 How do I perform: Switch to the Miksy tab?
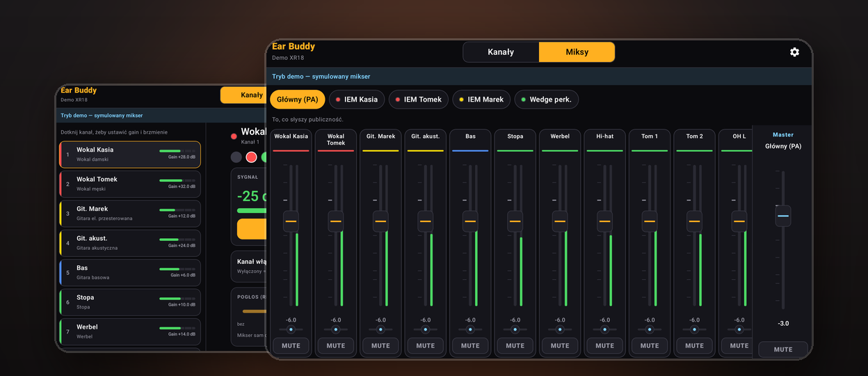[x=577, y=52]
